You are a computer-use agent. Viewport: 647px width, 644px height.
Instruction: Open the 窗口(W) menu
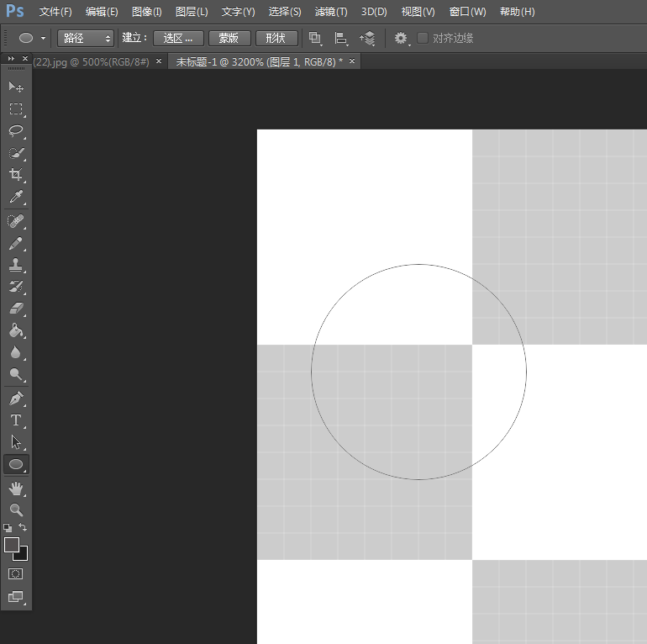click(x=467, y=12)
